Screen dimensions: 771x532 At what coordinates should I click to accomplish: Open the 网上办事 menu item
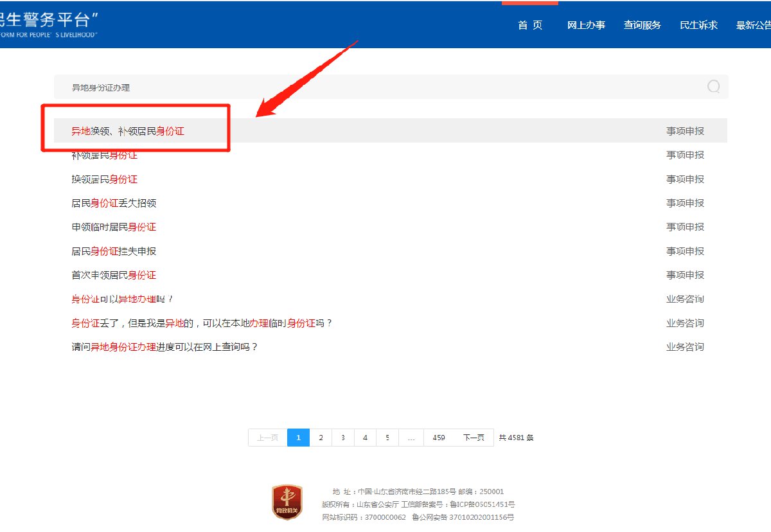click(x=586, y=26)
